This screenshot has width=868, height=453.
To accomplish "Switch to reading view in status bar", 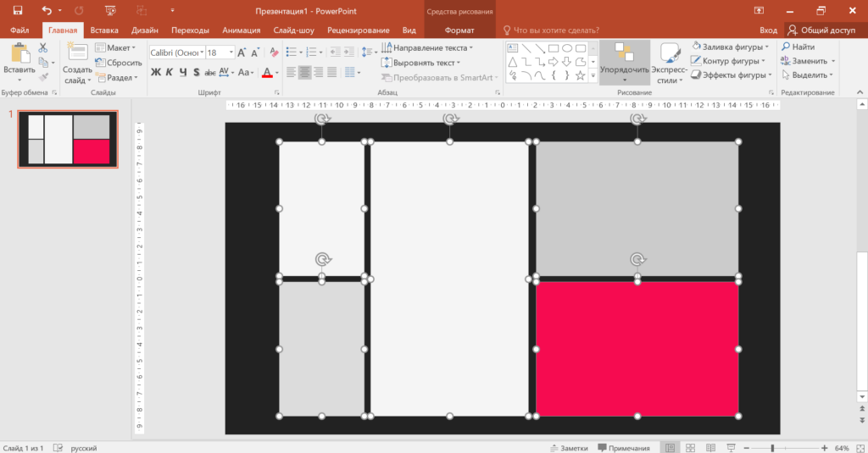I will [x=711, y=447].
